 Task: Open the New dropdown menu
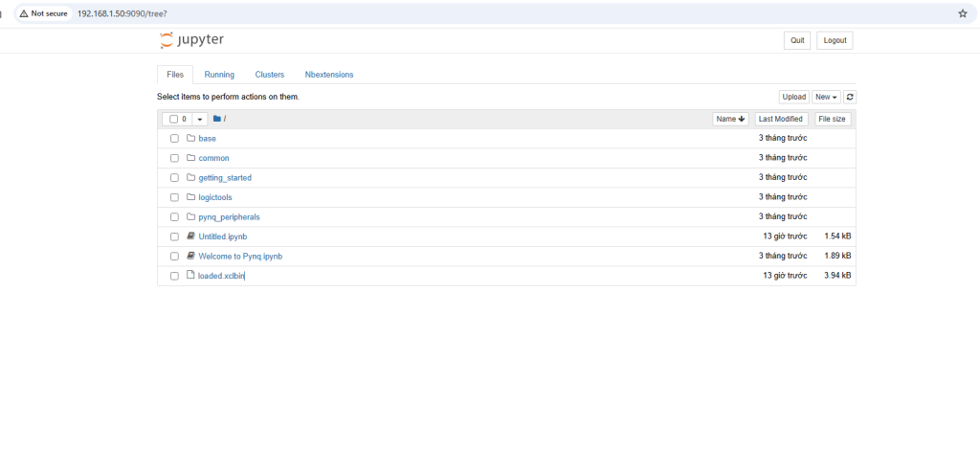(826, 97)
